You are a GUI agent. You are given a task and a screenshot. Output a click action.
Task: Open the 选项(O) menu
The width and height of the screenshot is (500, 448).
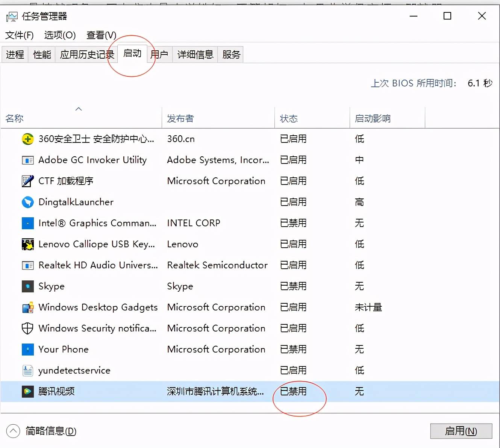[x=60, y=35]
